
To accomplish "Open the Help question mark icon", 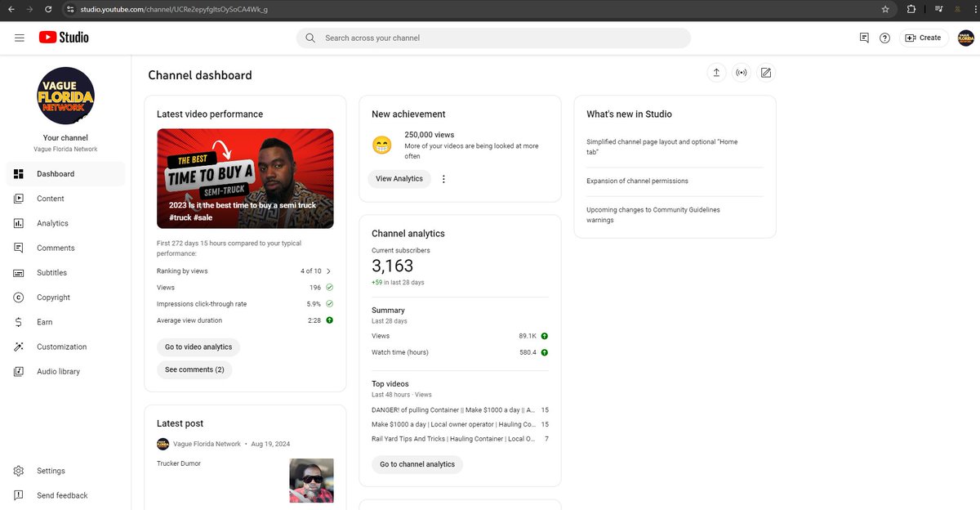I will (884, 38).
